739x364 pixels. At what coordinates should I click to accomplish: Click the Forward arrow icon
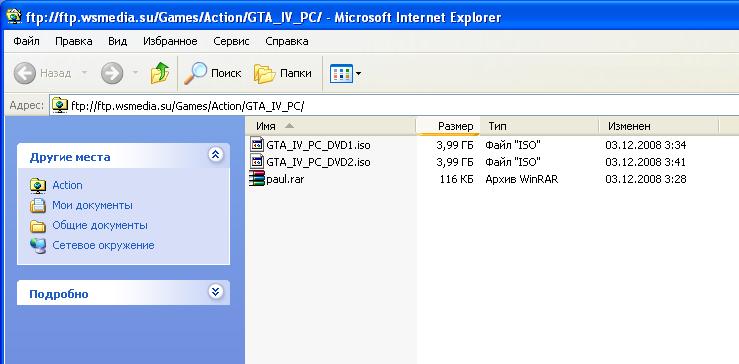click(x=112, y=74)
